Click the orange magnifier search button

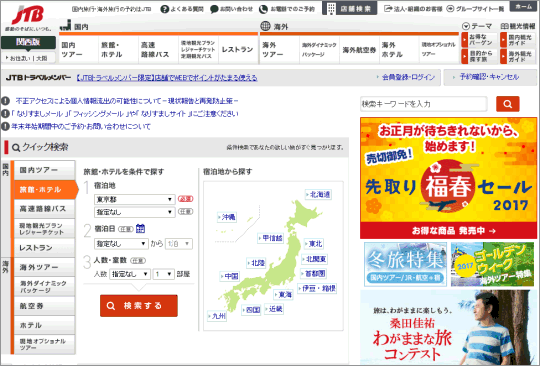[x=508, y=104]
